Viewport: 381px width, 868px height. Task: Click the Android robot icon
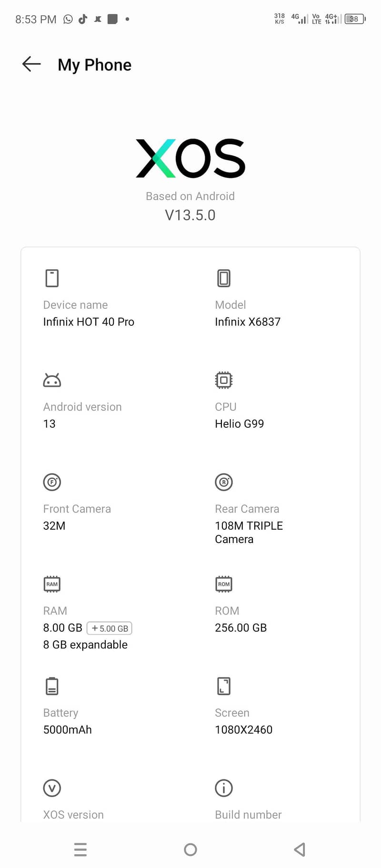[52, 380]
